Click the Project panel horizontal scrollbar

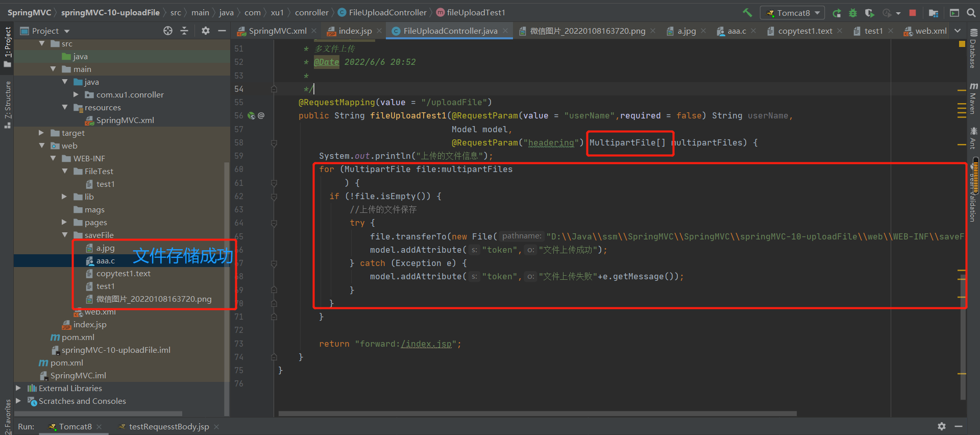[x=98, y=414]
